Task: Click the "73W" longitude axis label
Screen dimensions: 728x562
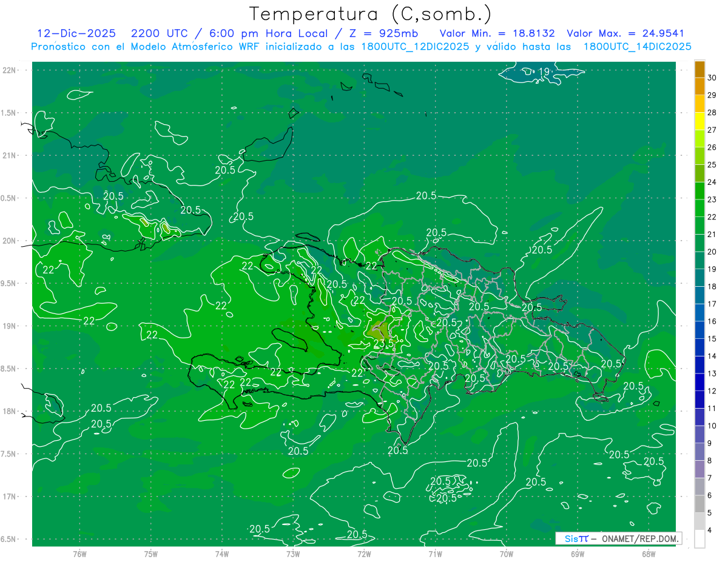Action: [293, 554]
